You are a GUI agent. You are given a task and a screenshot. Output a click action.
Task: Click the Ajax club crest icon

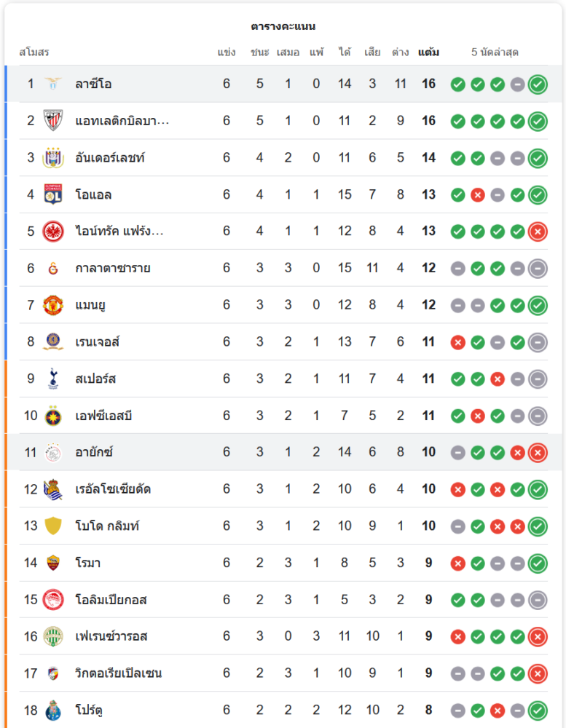tap(53, 452)
